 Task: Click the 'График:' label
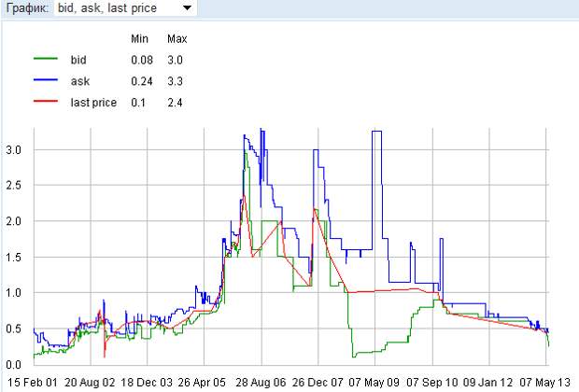[27, 8]
